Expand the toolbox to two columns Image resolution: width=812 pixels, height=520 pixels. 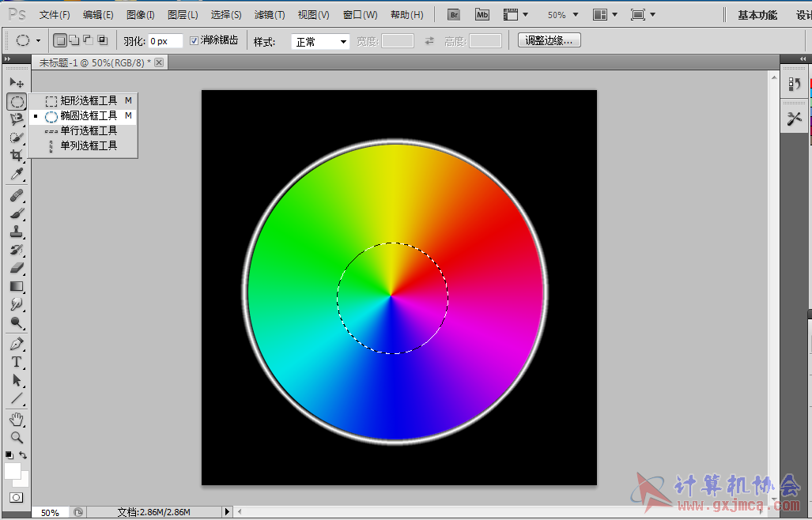7,59
